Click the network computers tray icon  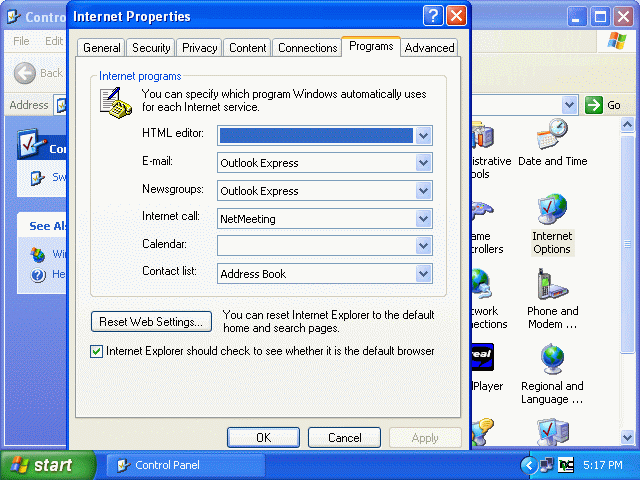pos(547,465)
